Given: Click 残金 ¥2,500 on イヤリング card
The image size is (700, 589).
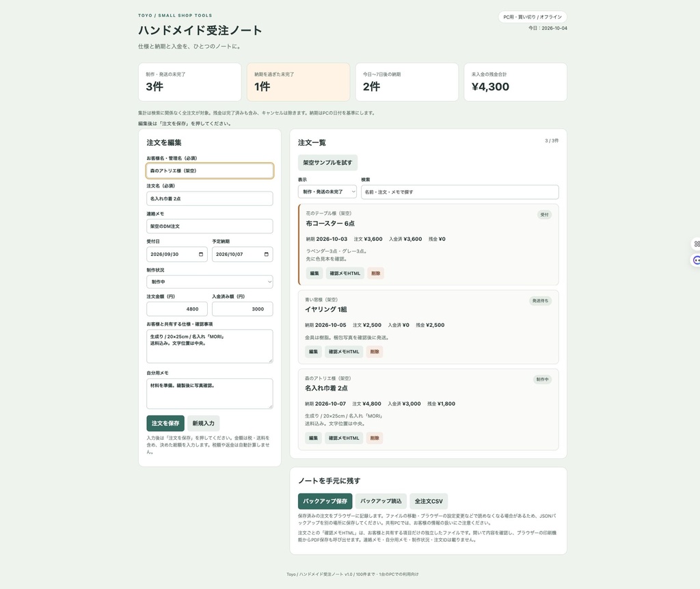Looking at the screenshot, I should [x=430, y=325].
